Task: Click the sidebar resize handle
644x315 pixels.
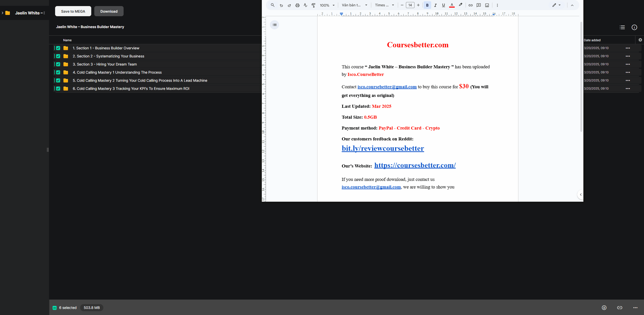Action: [x=48, y=150]
